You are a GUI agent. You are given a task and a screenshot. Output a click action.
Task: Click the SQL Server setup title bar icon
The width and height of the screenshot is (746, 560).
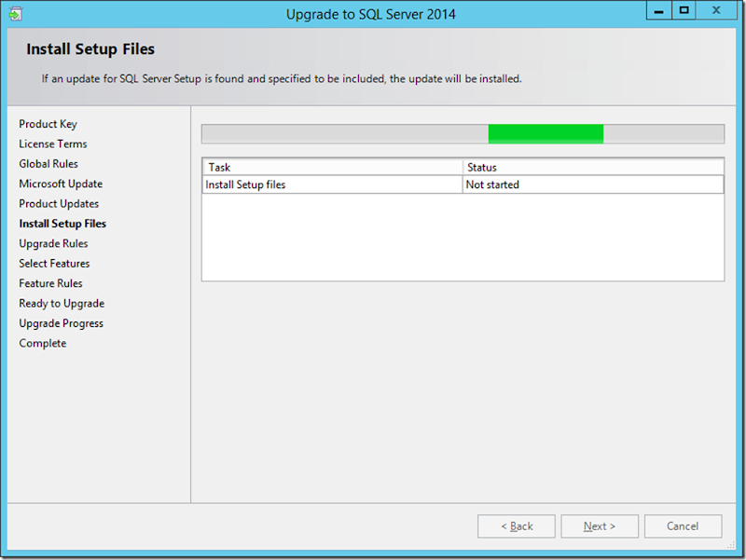[15, 14]
